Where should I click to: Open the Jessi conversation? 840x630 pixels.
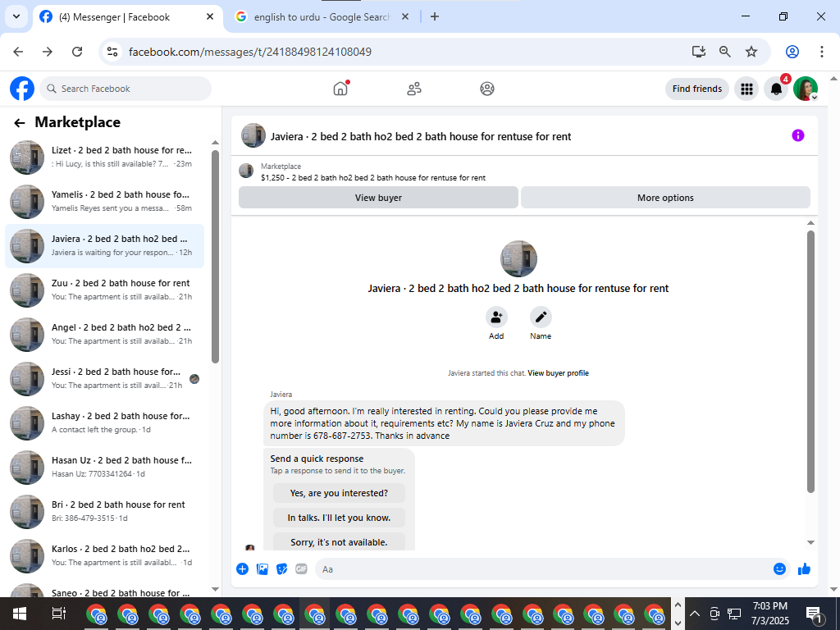104,379
